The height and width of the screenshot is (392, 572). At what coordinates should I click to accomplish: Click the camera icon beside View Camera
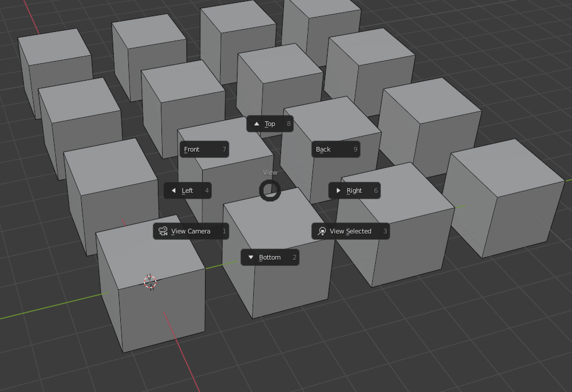pos(163,231)
